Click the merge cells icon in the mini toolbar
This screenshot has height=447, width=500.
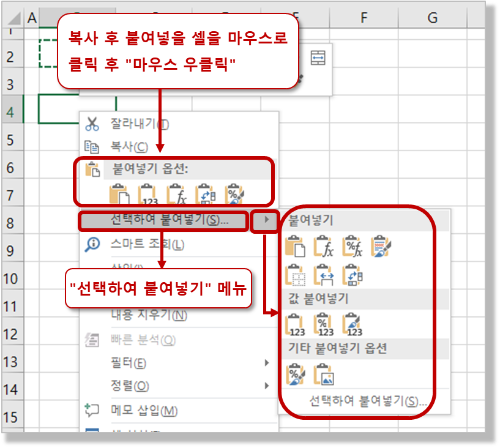pos(318,58)
